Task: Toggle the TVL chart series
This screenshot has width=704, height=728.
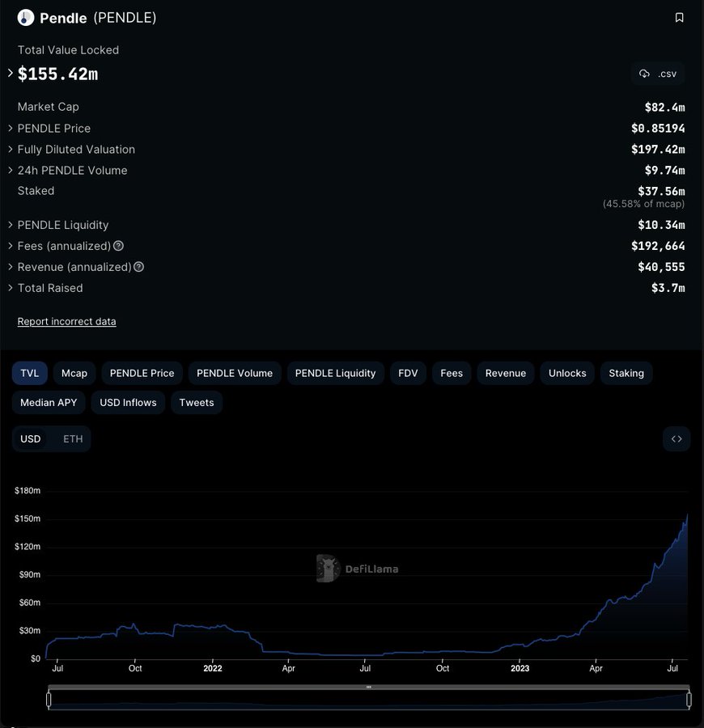Action: tap(30, 373)
